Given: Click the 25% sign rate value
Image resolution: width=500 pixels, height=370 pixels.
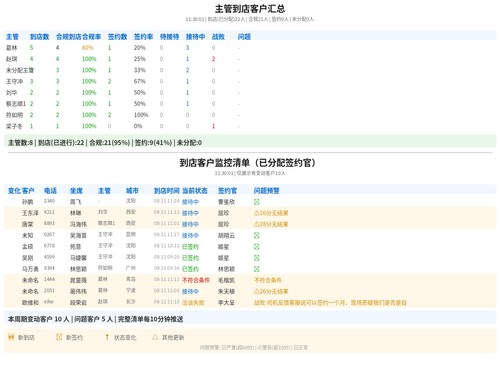Looking at the screenshot, I should 140,59.
